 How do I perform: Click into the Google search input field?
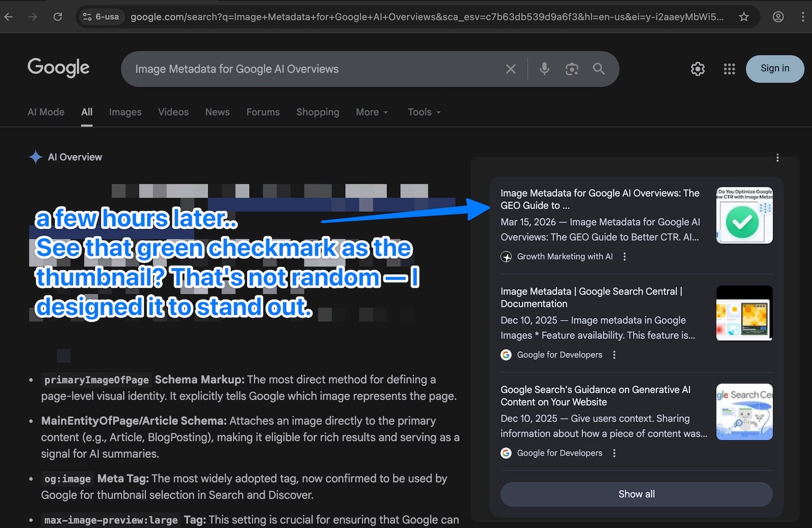[x=315, y=69]
